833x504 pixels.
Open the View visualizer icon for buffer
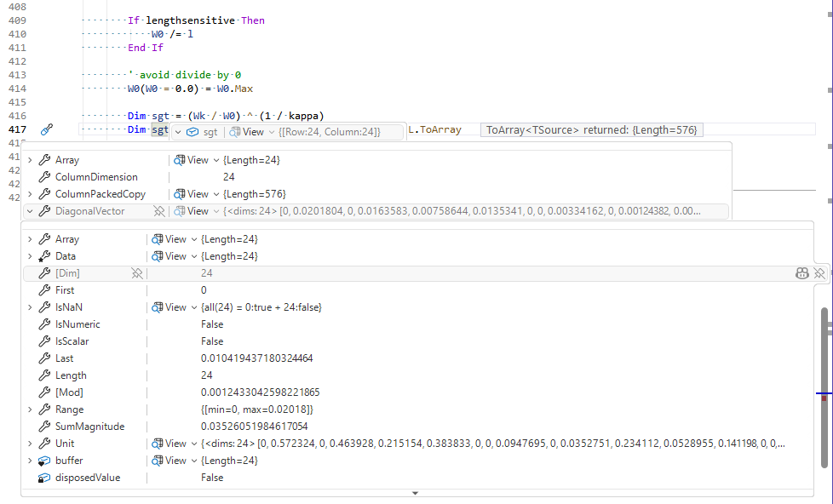click(157, 461)
